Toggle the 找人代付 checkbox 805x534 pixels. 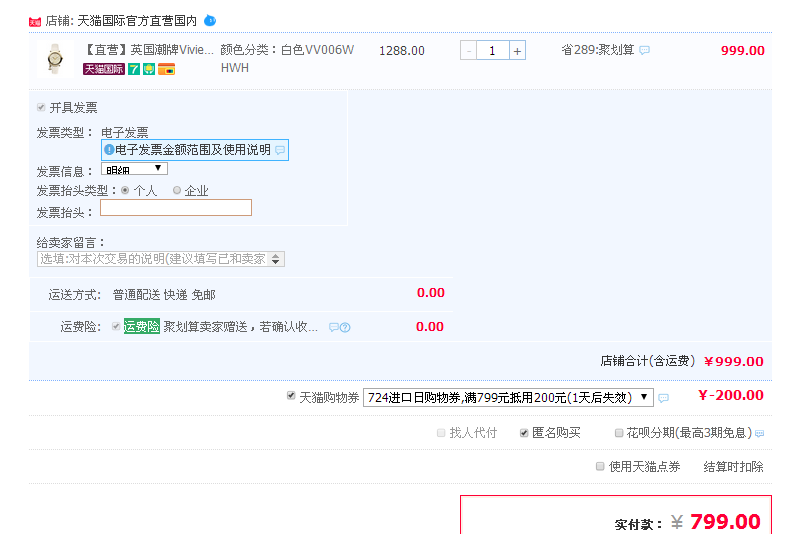tap(441, 433)
